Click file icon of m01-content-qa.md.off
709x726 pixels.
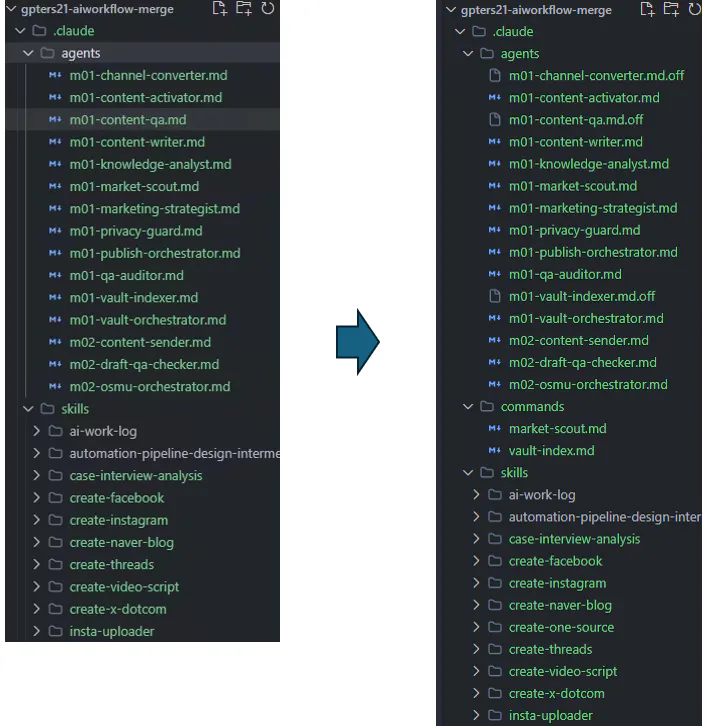(x=495, y=119)
